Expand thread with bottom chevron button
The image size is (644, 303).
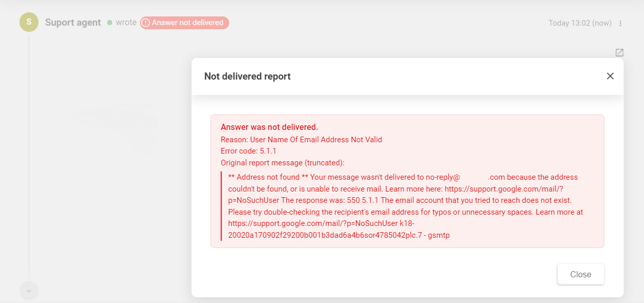coord(29,291)
